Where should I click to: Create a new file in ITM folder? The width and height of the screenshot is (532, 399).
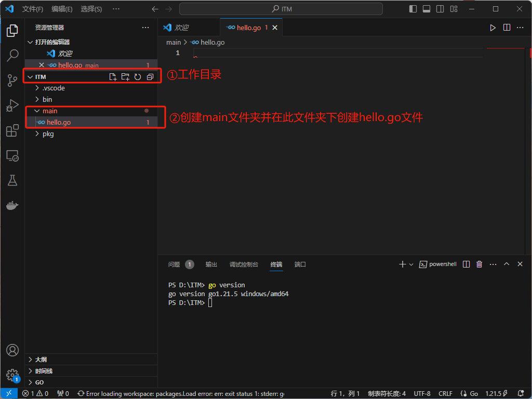[113, 77]
